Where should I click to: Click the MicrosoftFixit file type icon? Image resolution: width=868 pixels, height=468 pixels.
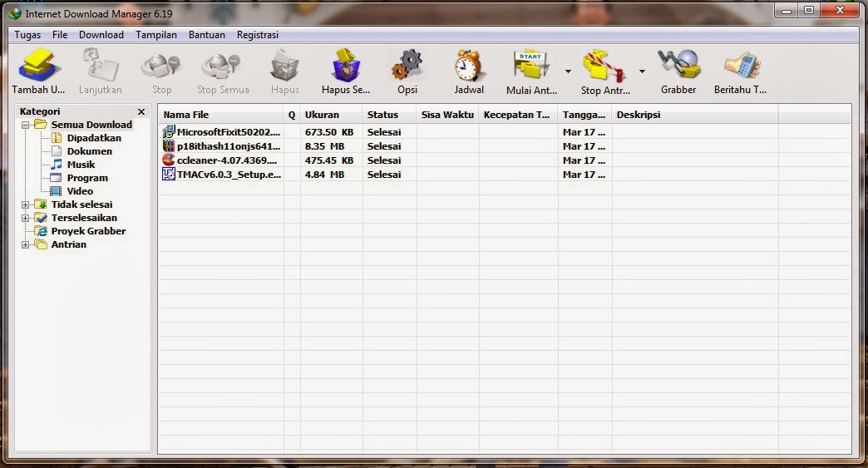[x=168, y=131]
